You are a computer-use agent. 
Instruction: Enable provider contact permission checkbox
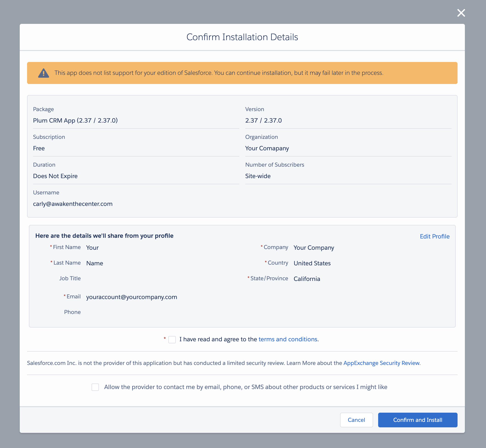(95, 387)
